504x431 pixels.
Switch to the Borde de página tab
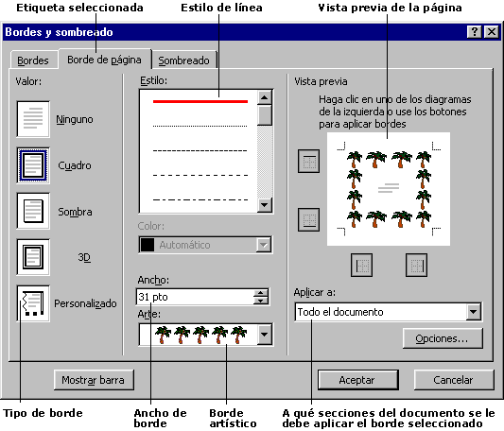[x=104, y=60]
